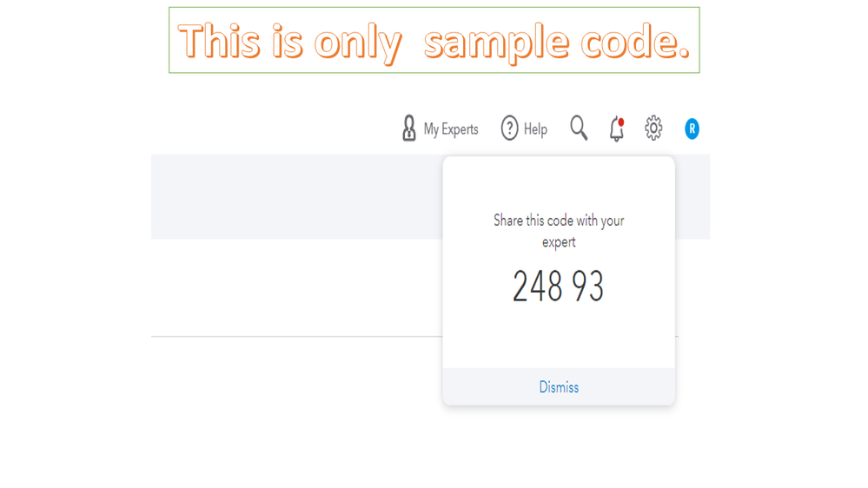Screen dimensions: 868x488
Task: Click the Help question mark icon
Action: 509,129
